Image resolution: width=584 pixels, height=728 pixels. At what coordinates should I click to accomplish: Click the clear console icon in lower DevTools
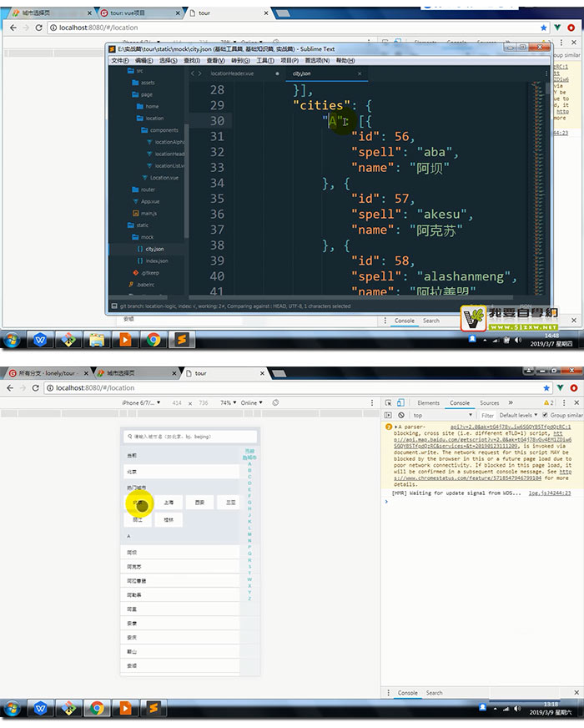401,415
